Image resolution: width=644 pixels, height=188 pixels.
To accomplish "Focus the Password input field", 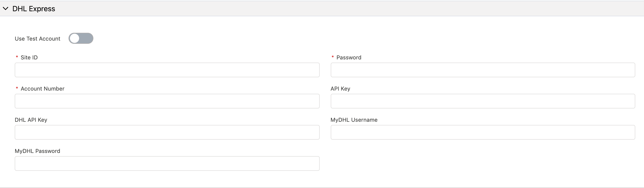I will (x=483, y=70).
